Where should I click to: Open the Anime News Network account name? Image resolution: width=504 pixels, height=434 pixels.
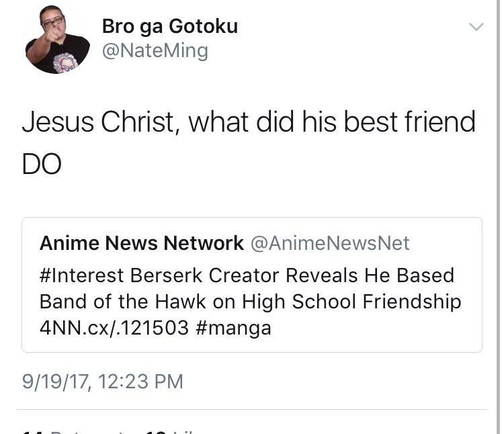pos(141,243)
